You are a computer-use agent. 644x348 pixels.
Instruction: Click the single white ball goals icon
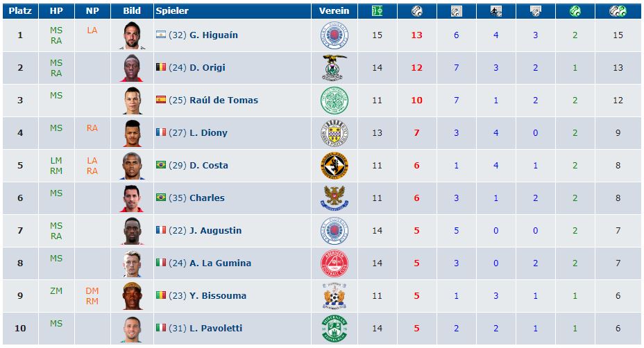tap(416, 11)
